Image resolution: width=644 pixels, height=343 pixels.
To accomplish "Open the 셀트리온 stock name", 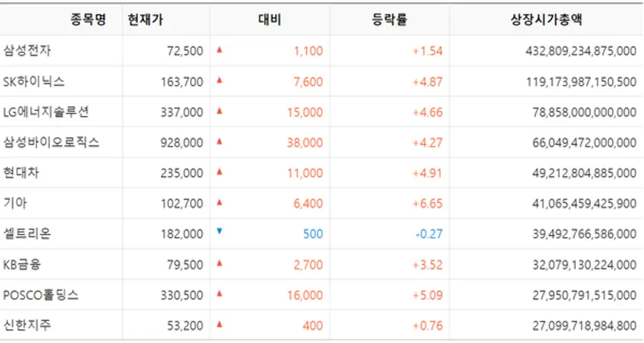I will point(27,234).
